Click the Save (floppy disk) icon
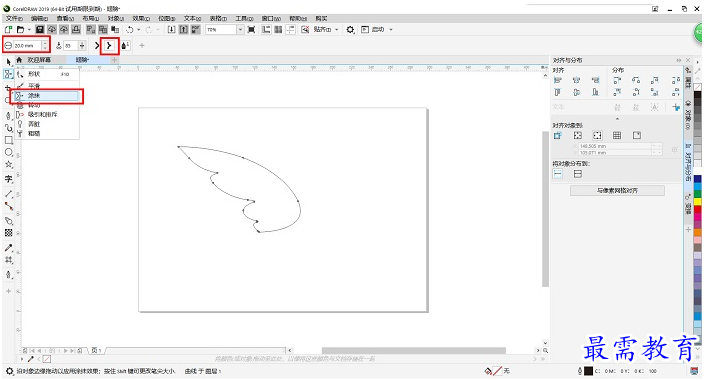Viewport: 705px width, 380px height. (40, 30)
